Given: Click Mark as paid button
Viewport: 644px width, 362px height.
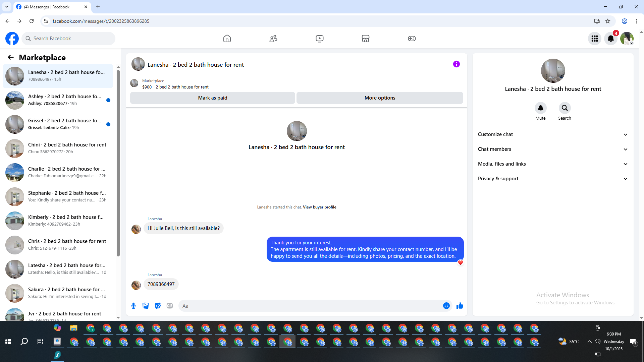Looking at the screenshot, I should tap(213, 98).
